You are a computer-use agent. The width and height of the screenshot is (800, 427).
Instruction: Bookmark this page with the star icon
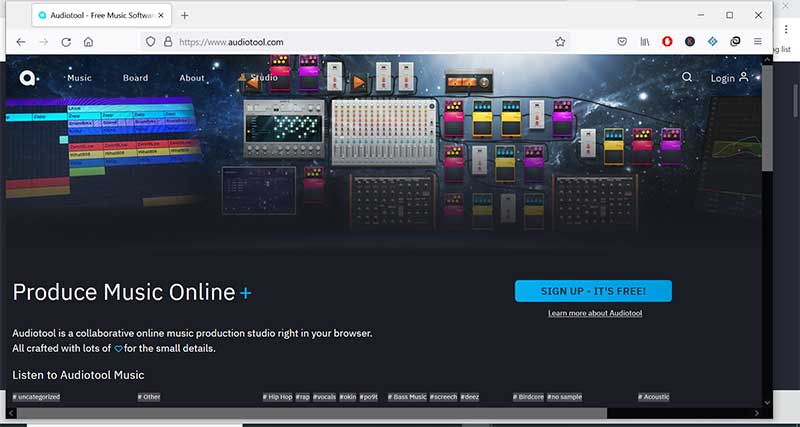click(560, 42)
